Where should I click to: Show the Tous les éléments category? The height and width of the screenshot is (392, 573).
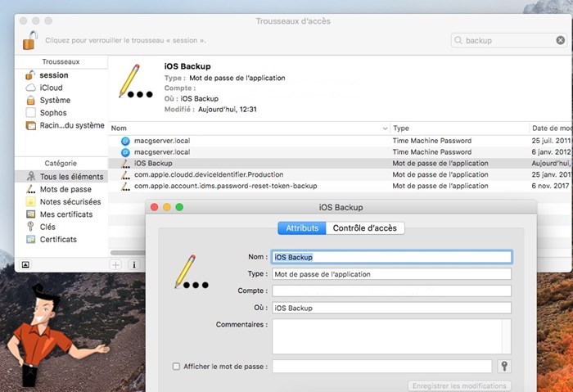61,177
